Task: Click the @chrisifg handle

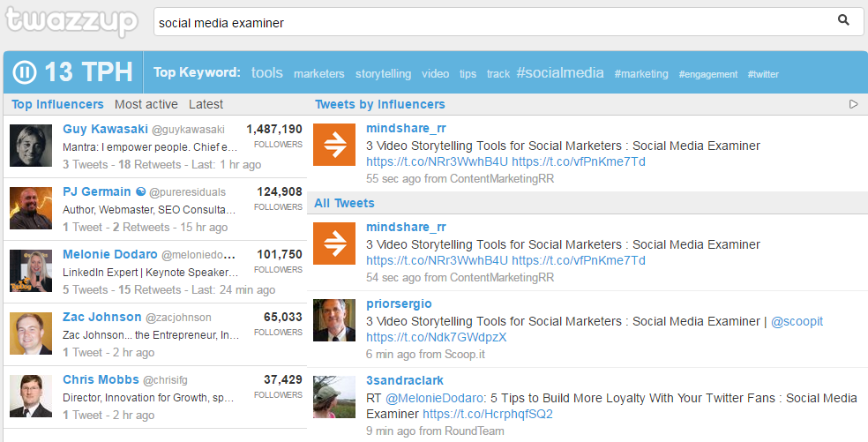Action: (165, 380)
